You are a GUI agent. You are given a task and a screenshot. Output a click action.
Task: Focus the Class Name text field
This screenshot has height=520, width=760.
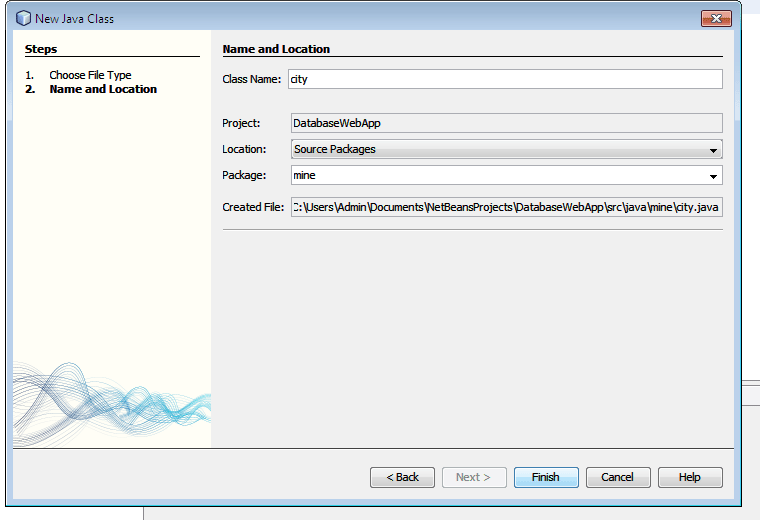505,79
